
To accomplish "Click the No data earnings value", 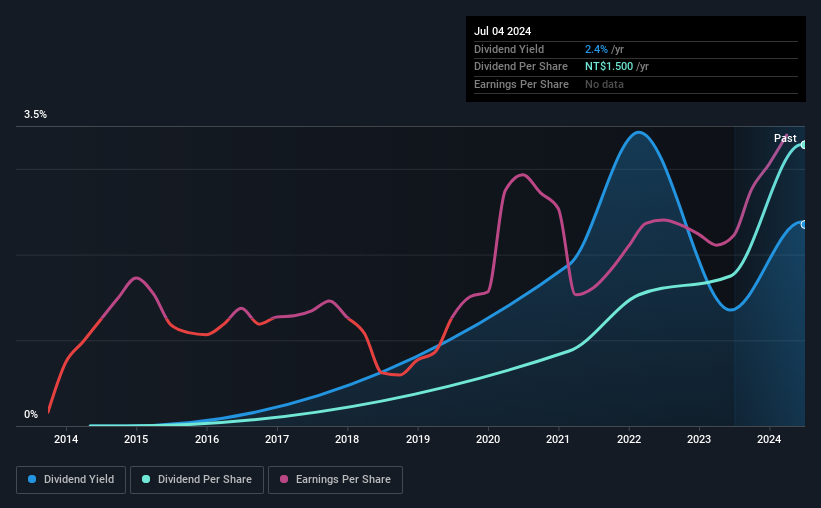I will pyautogui.click(x=604, y=84).
